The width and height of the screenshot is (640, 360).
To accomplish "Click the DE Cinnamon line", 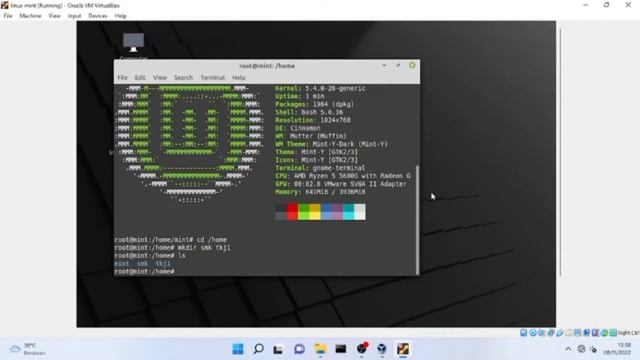I will pos(298,128).
